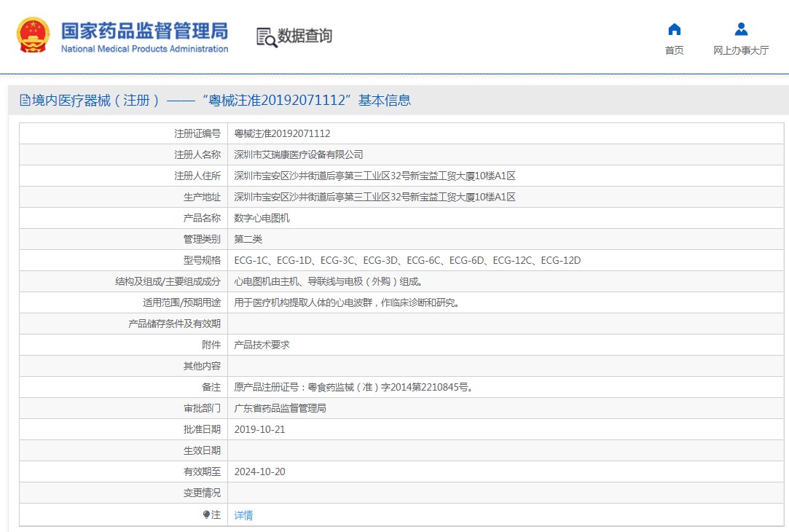Open 产品技术要求 attachment

262,345
